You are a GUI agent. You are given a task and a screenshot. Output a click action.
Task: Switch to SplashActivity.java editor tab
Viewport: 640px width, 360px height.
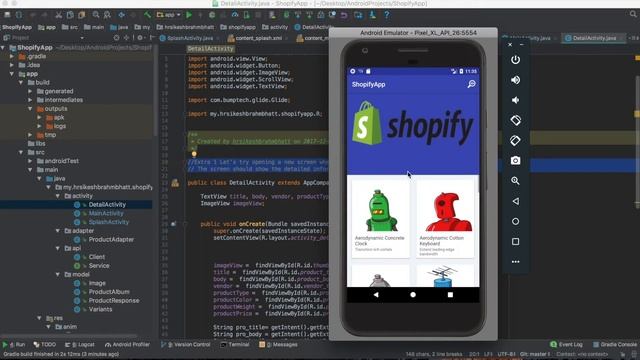[x=189, y=38]
